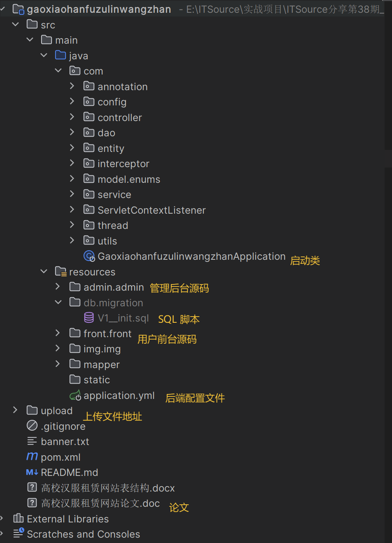Expand the controller package

(72, 117)
